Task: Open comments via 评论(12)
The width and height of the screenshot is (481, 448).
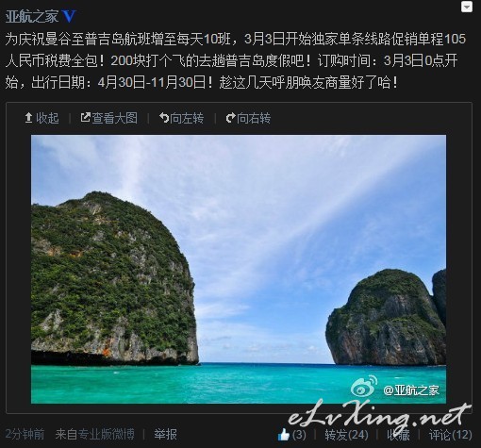Action: click(451, 435)
